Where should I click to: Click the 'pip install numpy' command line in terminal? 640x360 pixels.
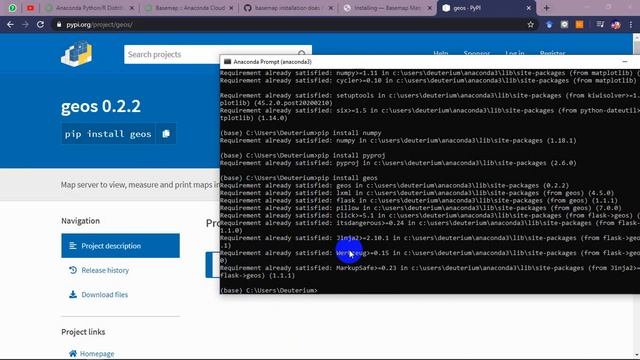pos(300,133)
